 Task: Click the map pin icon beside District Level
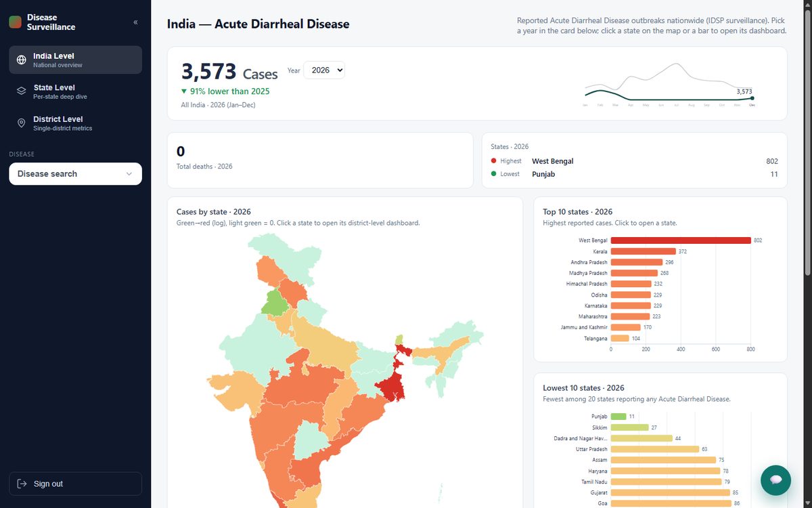coord(21,123)
